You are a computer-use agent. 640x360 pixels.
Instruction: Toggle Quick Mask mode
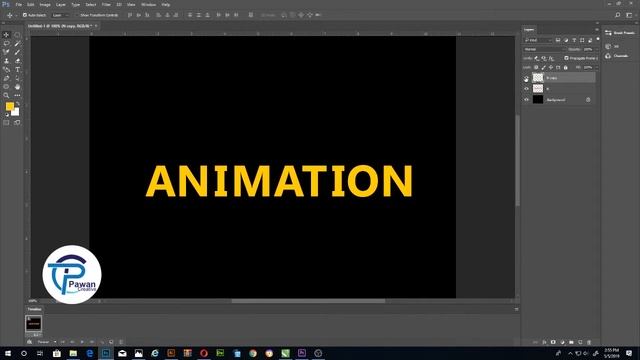point(6,122)
